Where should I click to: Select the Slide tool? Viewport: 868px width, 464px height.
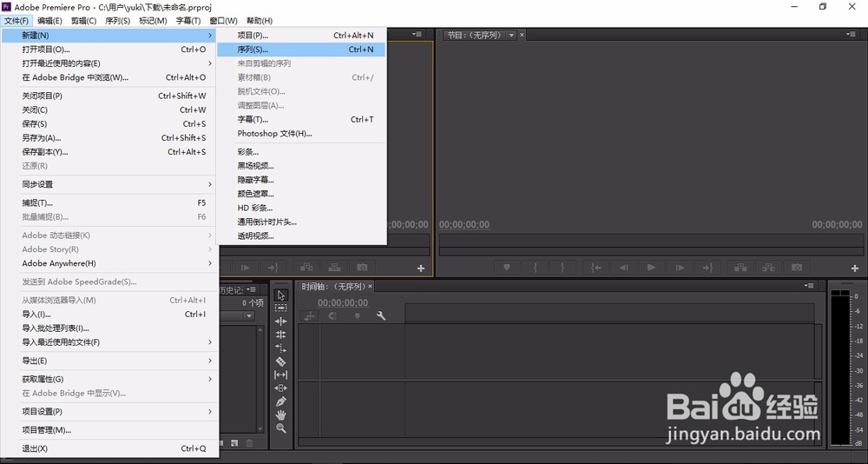[x=280, y=388]
